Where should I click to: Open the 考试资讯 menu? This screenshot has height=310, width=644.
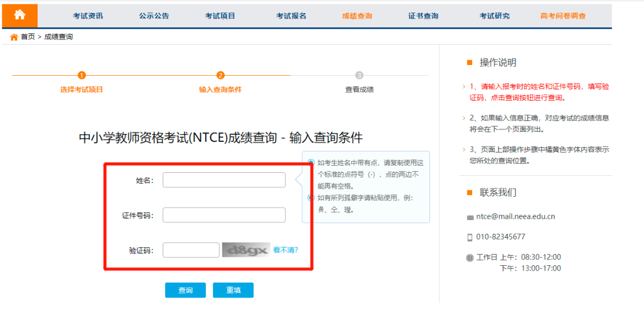pos(88,16)
